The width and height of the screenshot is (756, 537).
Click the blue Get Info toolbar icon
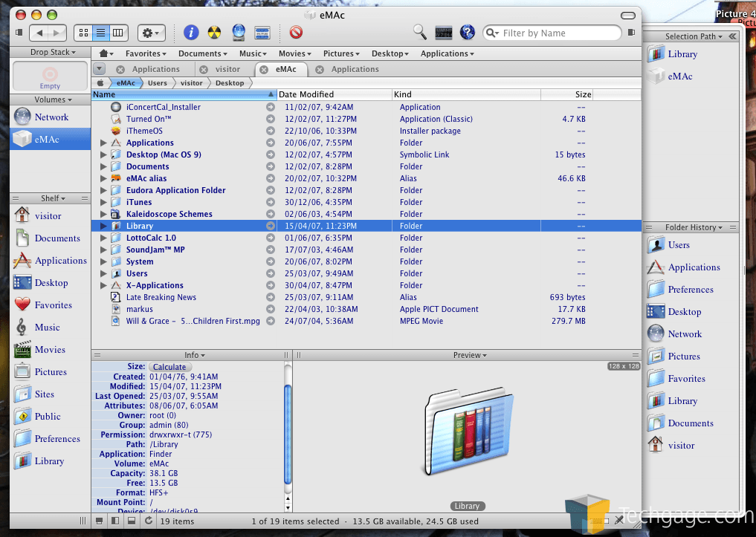point(191,32)
